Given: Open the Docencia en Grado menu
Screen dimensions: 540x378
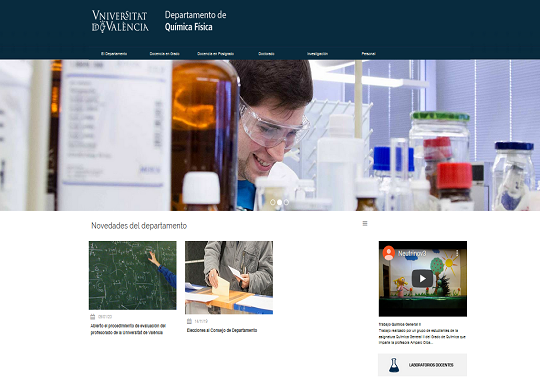Looking at the screenshot, I should 164,54.
